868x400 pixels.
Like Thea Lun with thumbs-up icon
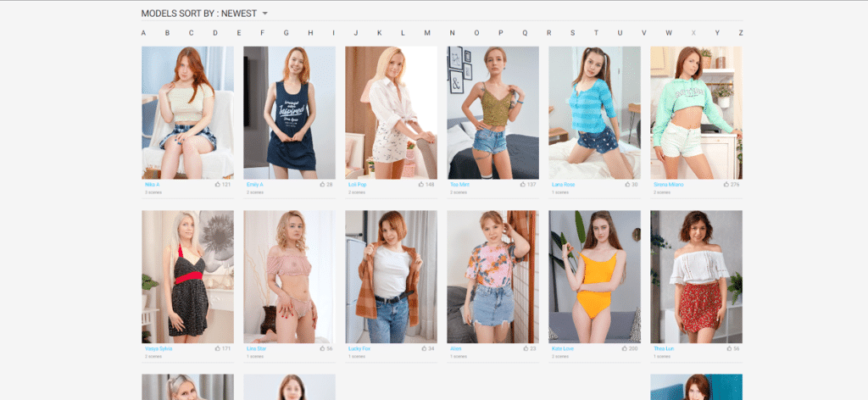(729, 348)
